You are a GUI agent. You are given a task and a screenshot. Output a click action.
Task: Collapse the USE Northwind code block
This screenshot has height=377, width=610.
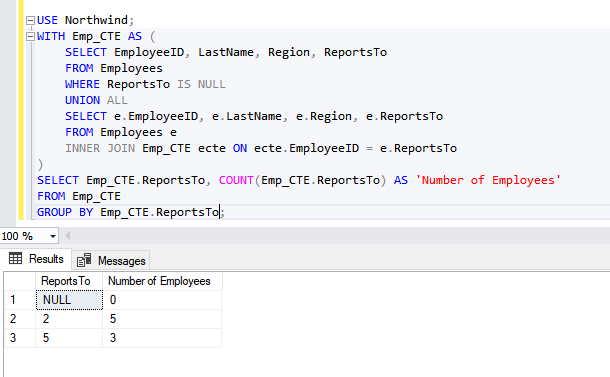click(x=30, y=20)
